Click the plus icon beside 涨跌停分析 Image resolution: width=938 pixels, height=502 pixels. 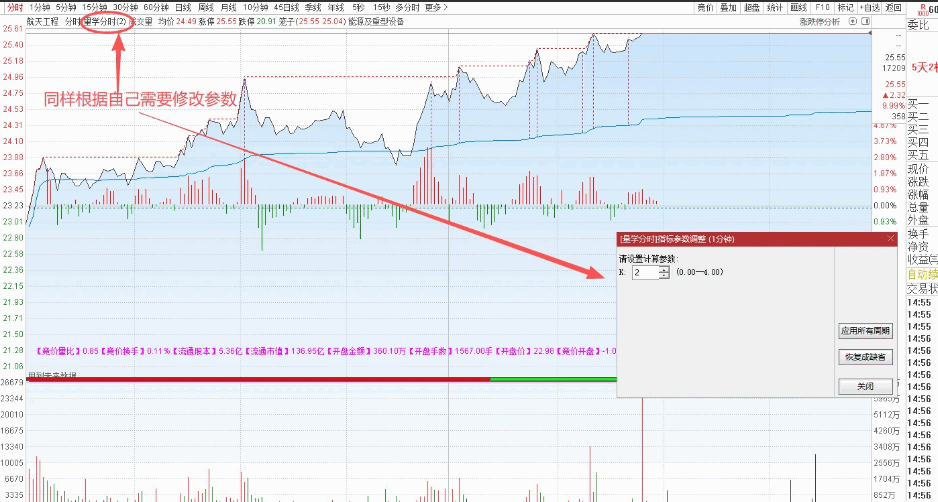pos(852,21)
